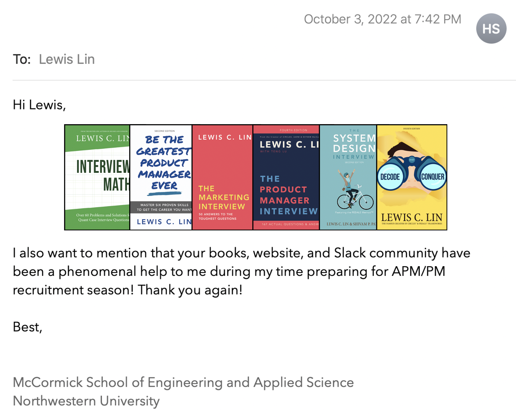
Task: Open The Marketing Interview book cover
Action: click(x=223, y=177)
